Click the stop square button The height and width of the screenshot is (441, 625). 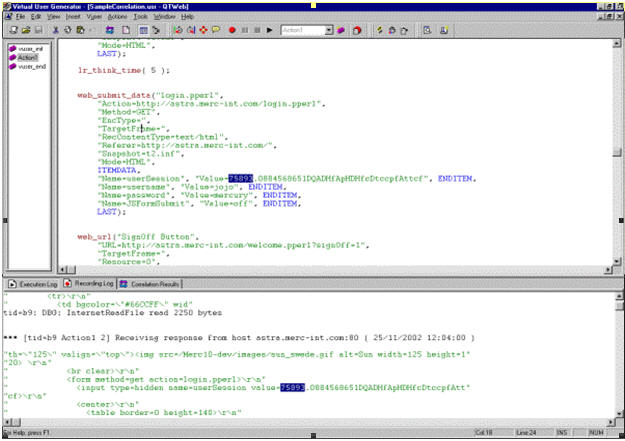tap(257, 30)
